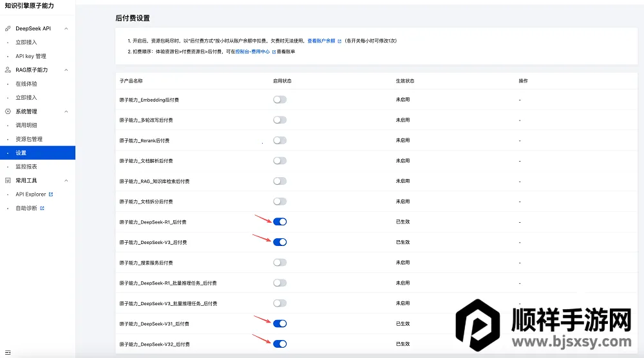Image resolution: width=644 pixels, height=358 pixels.
Task: Open API Explorer tool link
Action: click(31, 194)
